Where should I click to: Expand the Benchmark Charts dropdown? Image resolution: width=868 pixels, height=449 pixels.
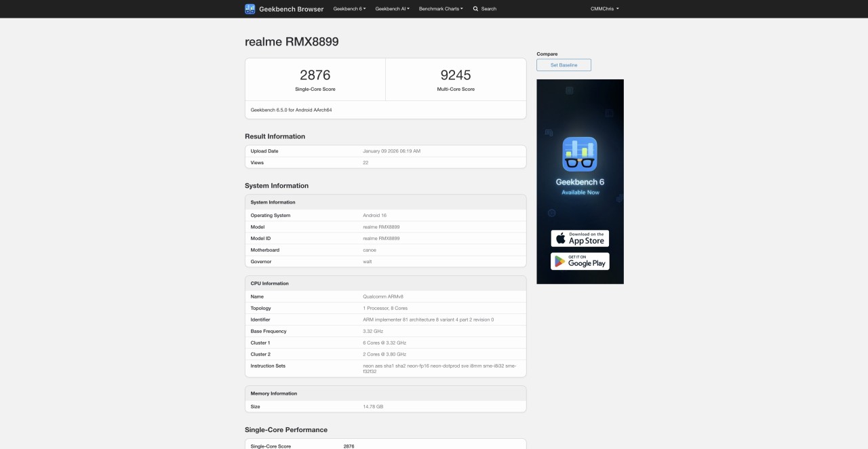pos(441,9)
